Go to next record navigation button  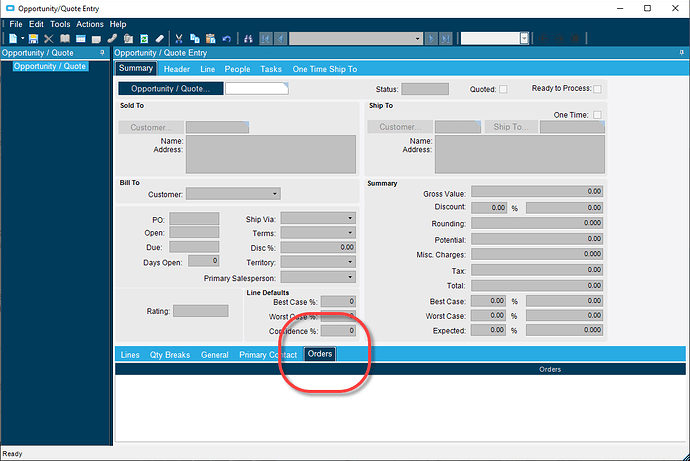(431, 39)
